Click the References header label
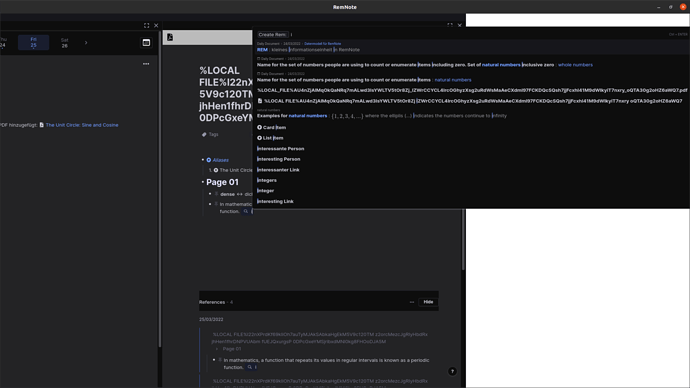Screen dimensions: 690x388 tap(212, 302)
